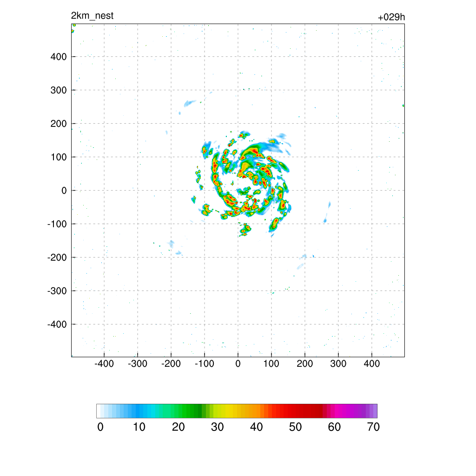Click the x-axis label '100'
The width and height of the screenshot is (476, 476).
click(271, 364)
